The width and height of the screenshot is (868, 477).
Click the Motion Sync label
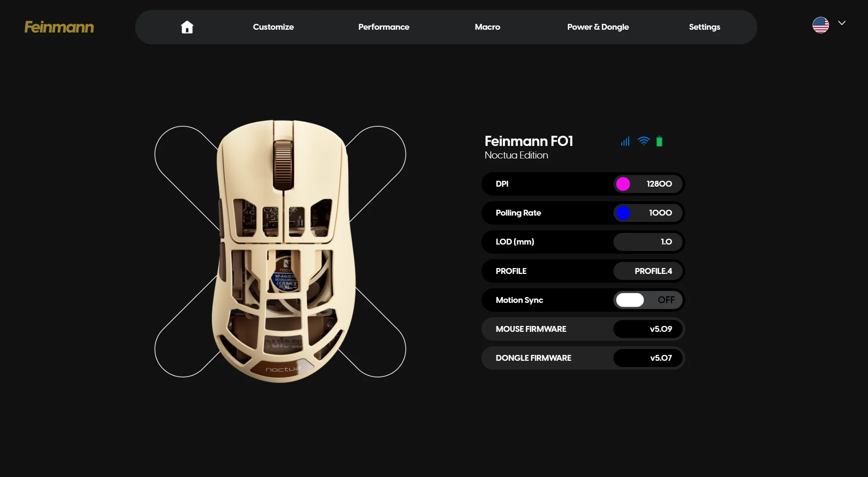[519, 300]
